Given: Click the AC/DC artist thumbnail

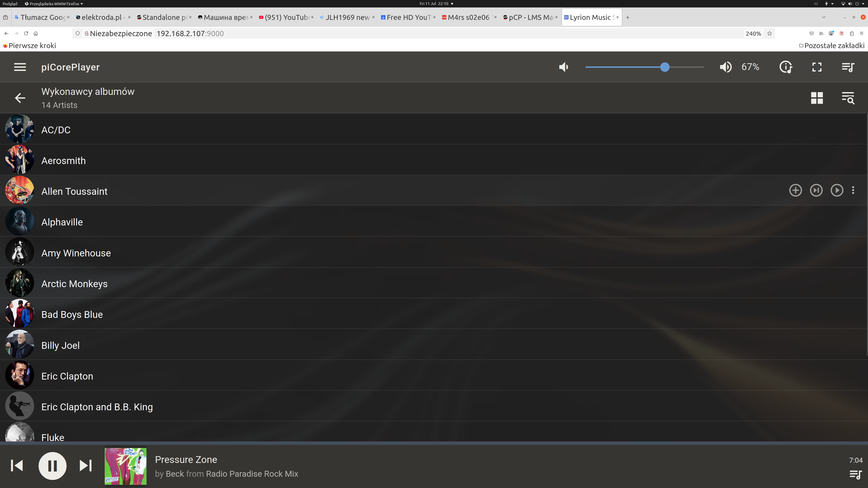Looking at the screenshot, I should coord(19,129).
